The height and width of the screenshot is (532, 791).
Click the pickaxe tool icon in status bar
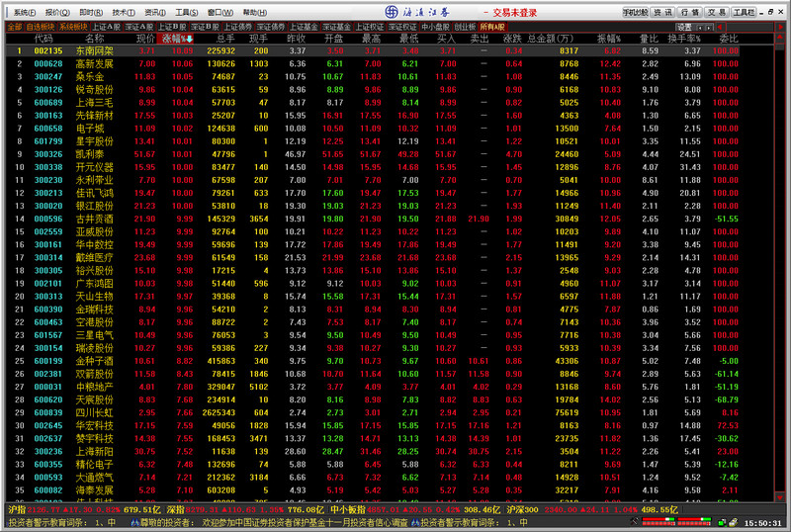click(635, 522)
